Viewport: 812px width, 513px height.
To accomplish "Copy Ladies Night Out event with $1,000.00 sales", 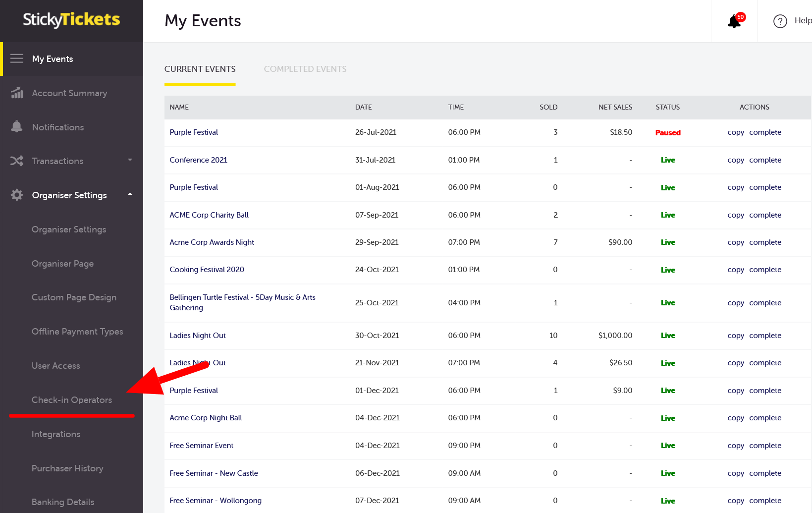I will point(736,336).
